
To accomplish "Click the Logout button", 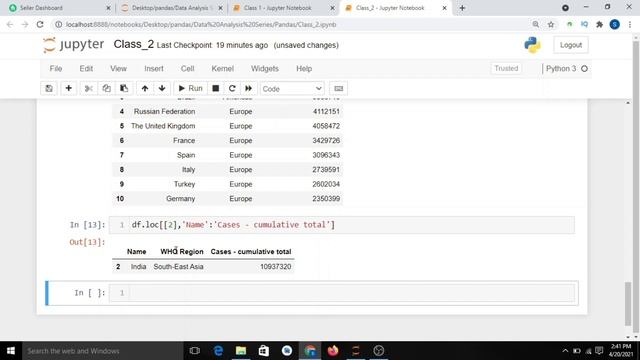I will pyautogui.click(x=571, y=45).
